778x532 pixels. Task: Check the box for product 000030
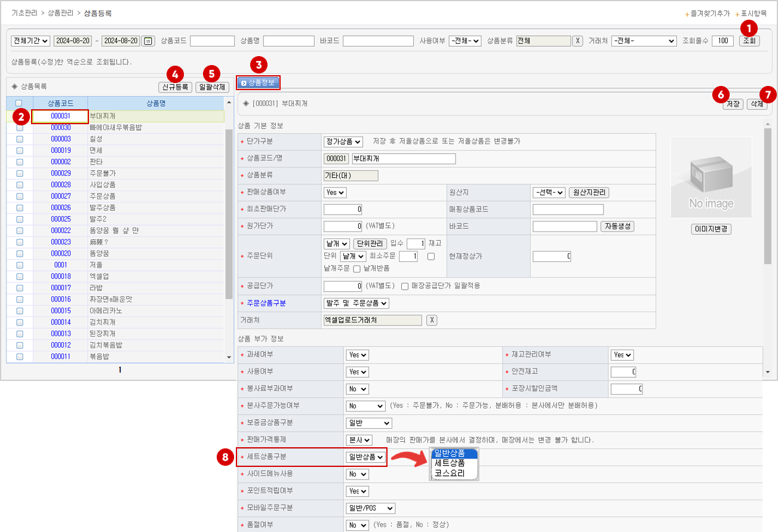pyautogui.click(x=20, y=128)
